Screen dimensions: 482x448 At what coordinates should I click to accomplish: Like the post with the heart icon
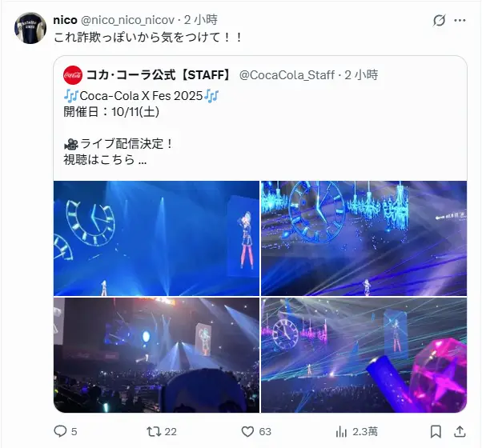pyautogui.click(x=247, y=431)
